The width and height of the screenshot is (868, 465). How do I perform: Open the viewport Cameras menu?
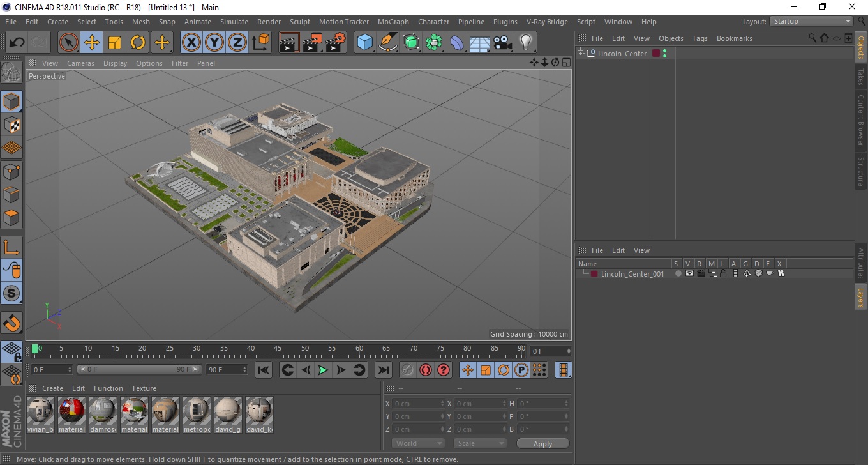[x=80, y=63]
